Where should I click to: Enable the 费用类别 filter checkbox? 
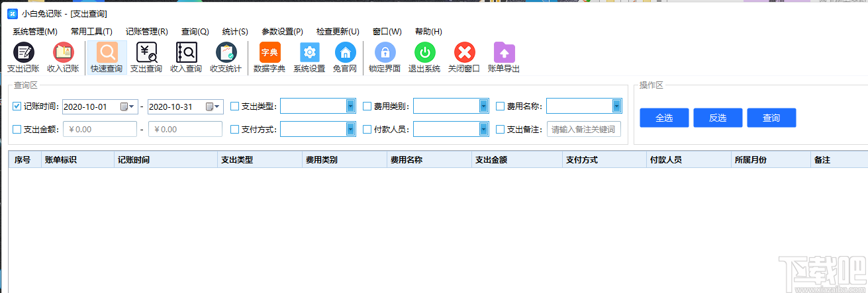point(367,106)
